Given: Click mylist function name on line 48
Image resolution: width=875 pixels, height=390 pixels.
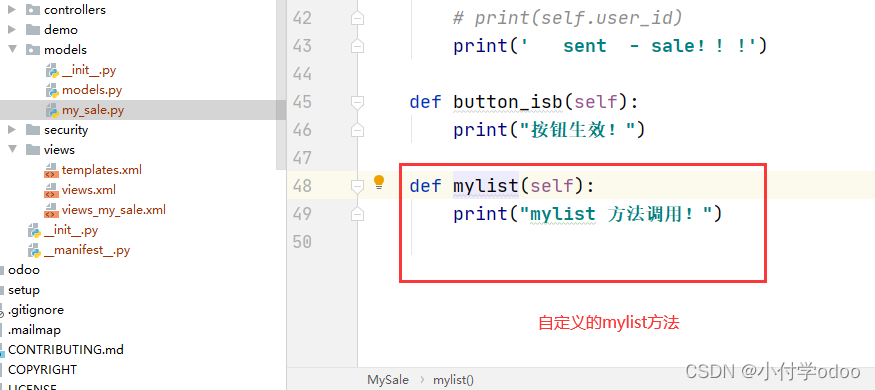Looking at the screenshot, I should pos(486,185).
